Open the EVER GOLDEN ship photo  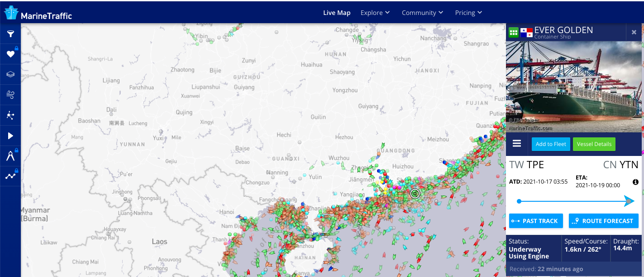coord(574,87)
